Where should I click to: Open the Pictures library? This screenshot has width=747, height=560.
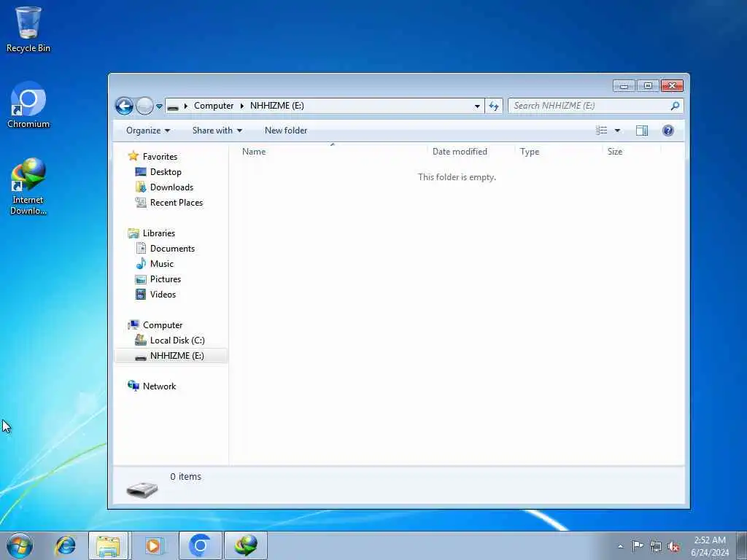[x=166, y=279]
